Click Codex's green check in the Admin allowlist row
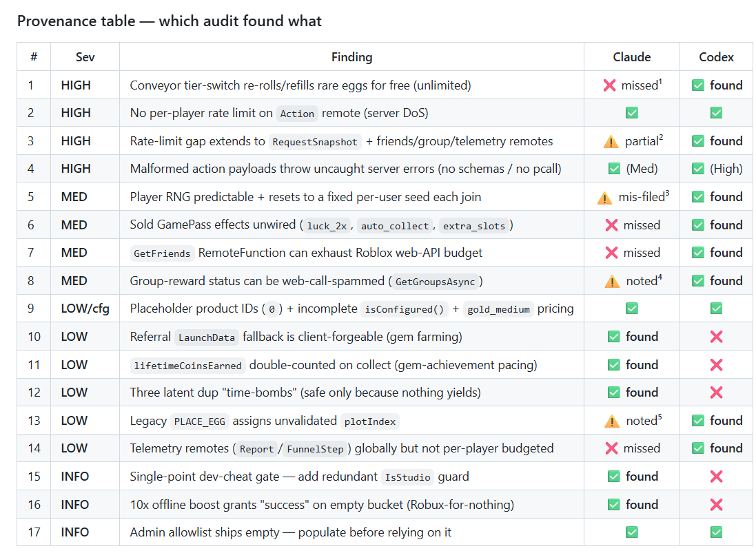Image resolution: width=756 pixels, height=553 pixels. [x=716, y=532]
